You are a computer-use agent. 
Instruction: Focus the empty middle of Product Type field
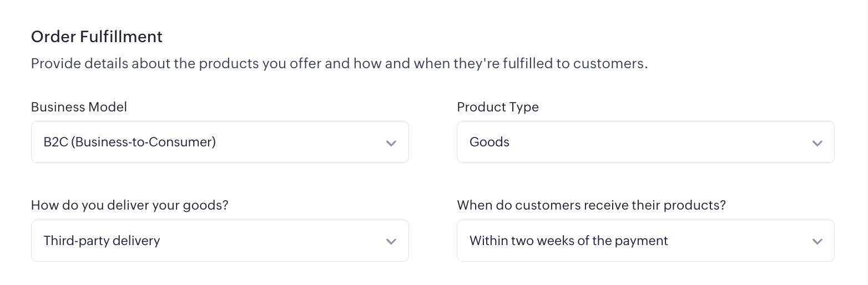(x=655, y=142)
